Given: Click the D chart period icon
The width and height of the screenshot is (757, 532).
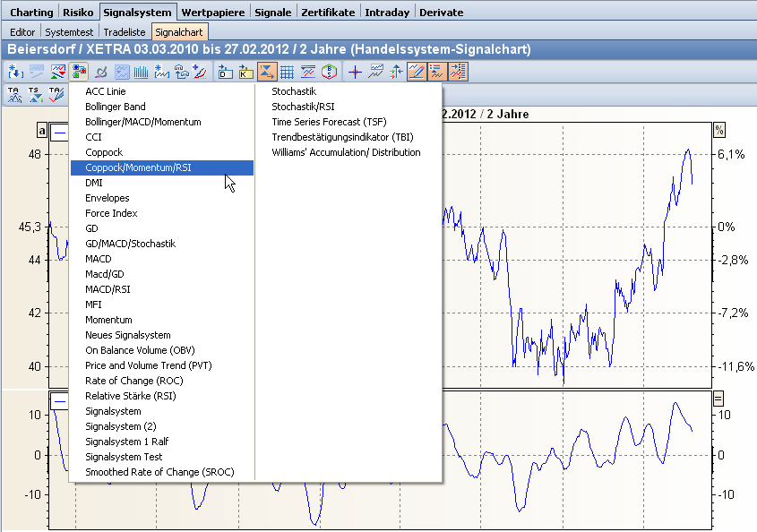Looking at the screenshot, I should pyautogui.click(x=224, y=72).
